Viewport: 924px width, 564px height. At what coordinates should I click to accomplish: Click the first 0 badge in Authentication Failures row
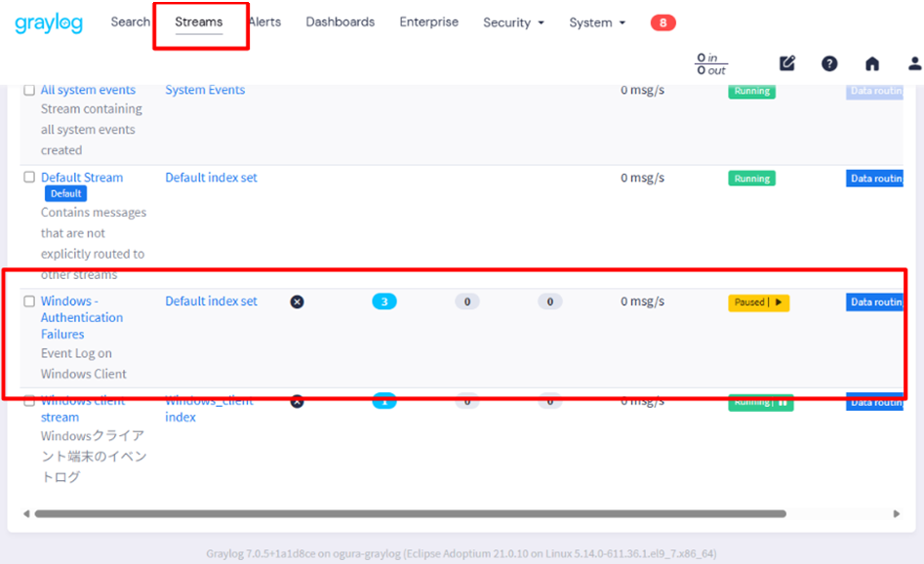[x=467, y=302]
